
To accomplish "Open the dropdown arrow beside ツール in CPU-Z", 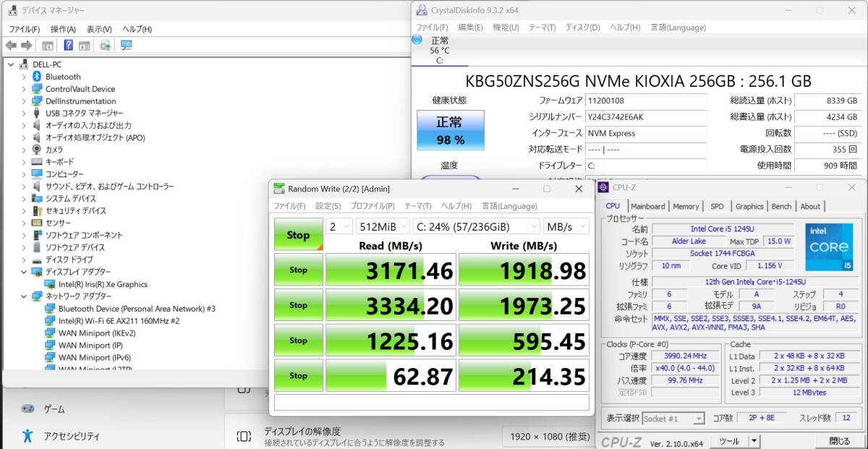I will click(x=754, y=440).
